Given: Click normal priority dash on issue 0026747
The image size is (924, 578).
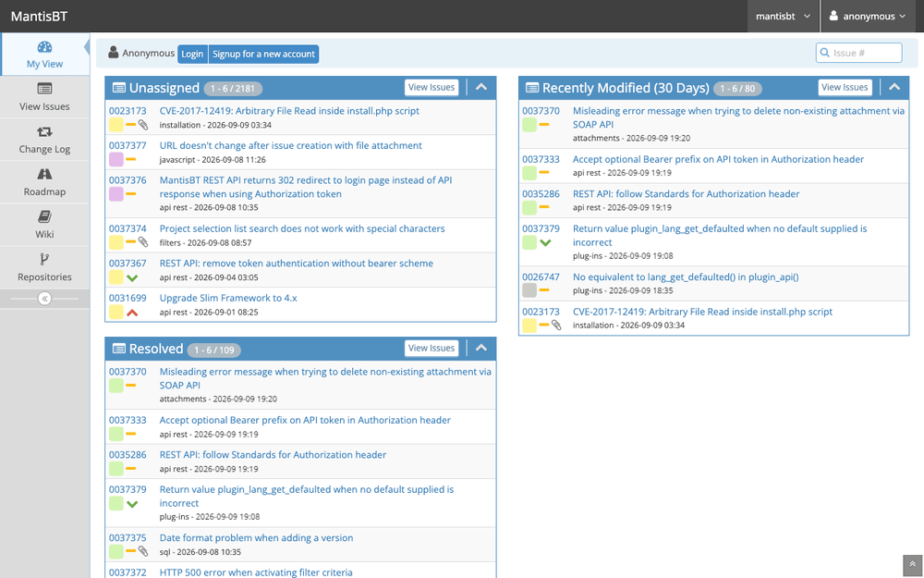Looking at the screenshot, I should [x=544, y=290].
